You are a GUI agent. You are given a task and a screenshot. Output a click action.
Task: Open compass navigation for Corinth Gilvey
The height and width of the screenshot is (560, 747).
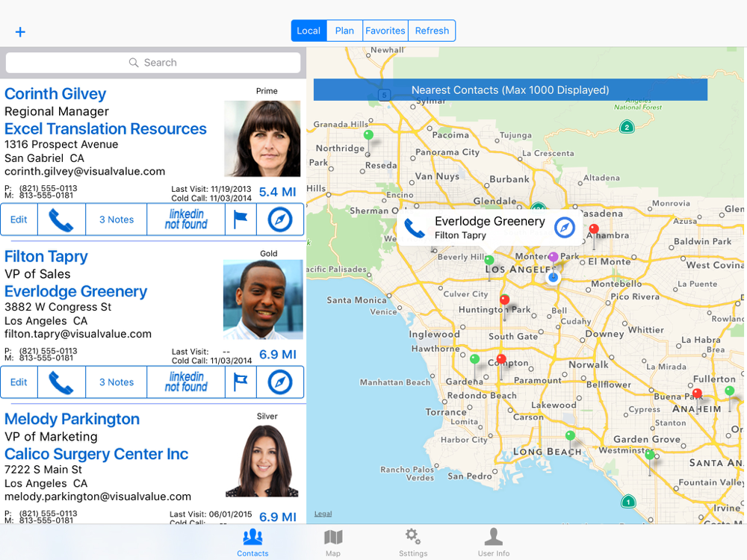tap(280, 220)
